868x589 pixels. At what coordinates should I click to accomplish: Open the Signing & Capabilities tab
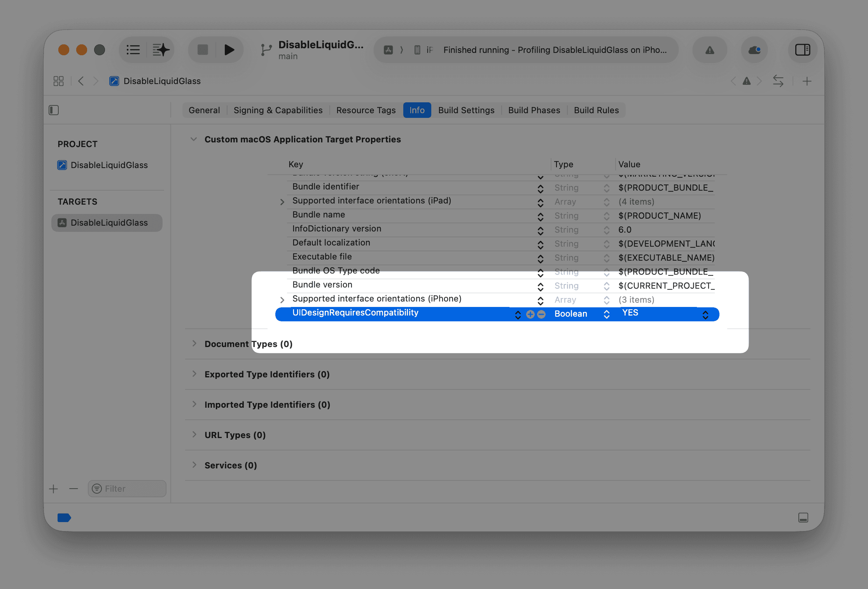click(x=278, y=110)
